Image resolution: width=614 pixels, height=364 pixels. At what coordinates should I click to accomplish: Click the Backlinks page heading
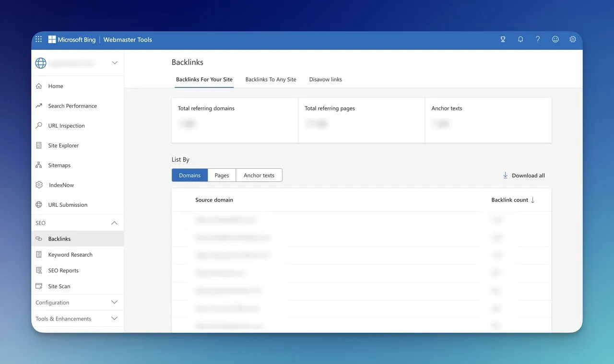188,62
